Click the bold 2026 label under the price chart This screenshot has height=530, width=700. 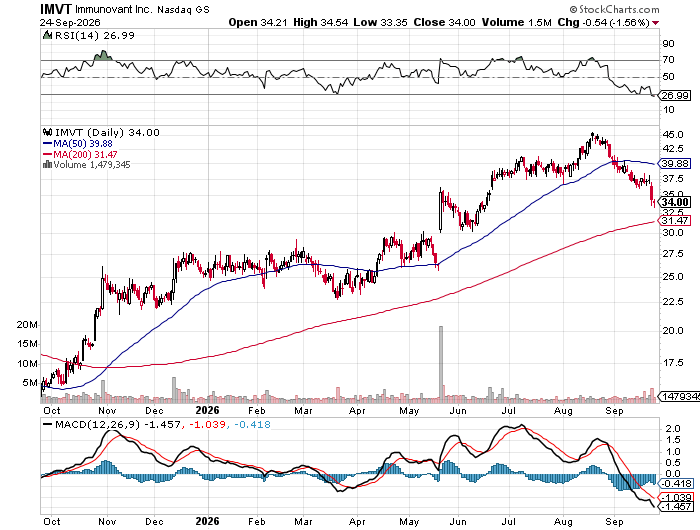pyautogui.click(x=208, y=410)
